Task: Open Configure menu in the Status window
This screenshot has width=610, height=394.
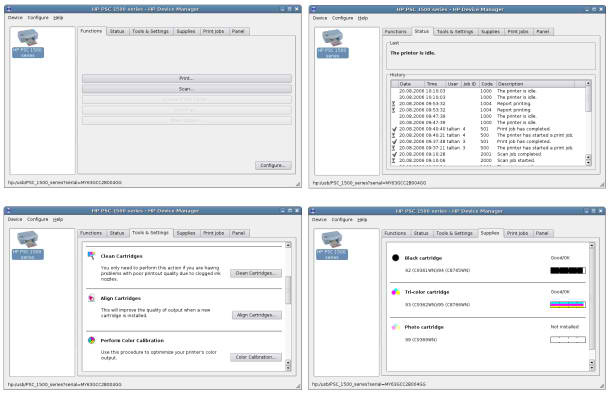Action: coord(342,18)
